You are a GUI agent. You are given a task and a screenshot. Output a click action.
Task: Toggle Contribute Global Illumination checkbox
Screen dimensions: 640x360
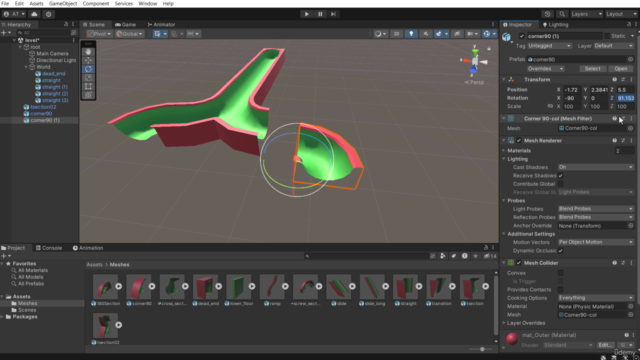(560, 184)
